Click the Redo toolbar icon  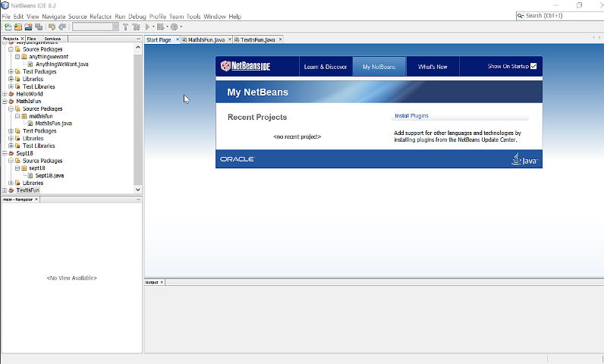click(62, 27)
